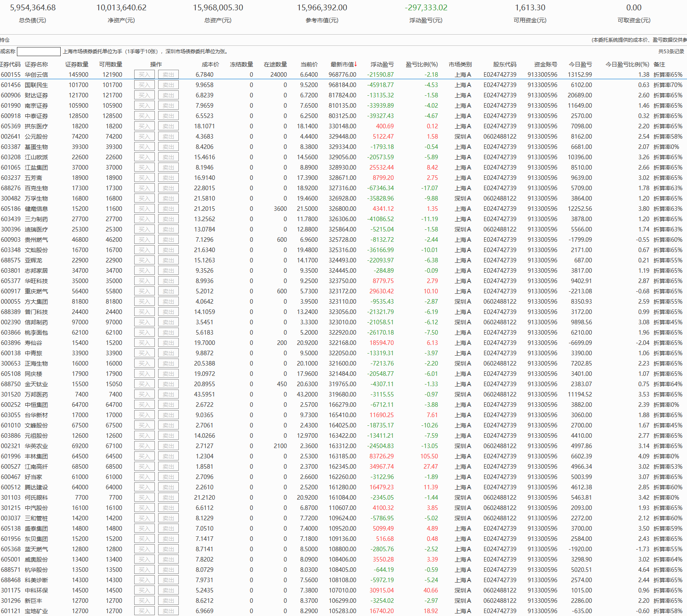Select stock code 601456

coord(11,85)
